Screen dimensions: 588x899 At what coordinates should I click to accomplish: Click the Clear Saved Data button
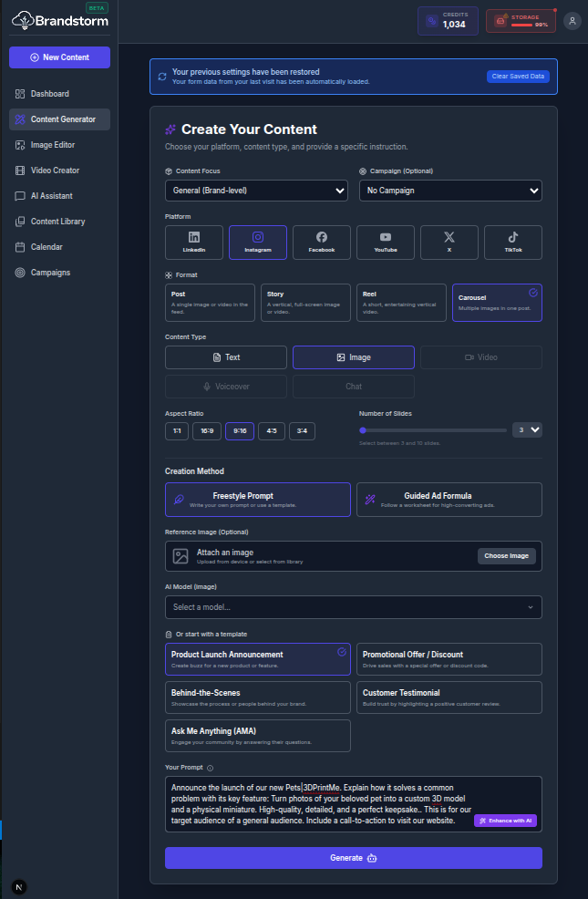pyautogui.click(x=517, y=77)
